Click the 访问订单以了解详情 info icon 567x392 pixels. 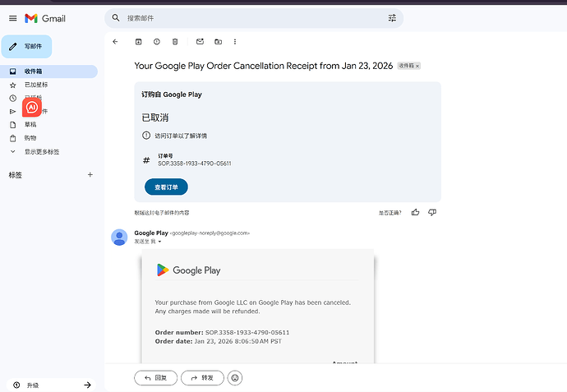click(x=146, y=136)
